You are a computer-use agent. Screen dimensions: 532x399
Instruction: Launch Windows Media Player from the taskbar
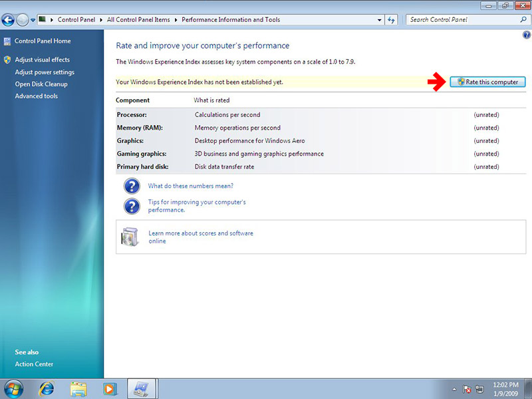point(110,388)
